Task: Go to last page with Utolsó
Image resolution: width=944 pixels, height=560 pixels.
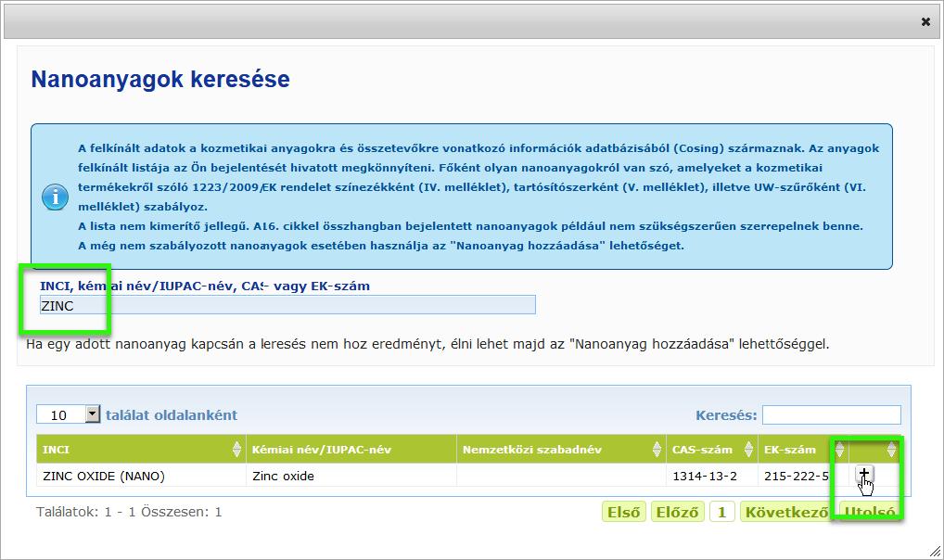Action: tap(869, 512)
